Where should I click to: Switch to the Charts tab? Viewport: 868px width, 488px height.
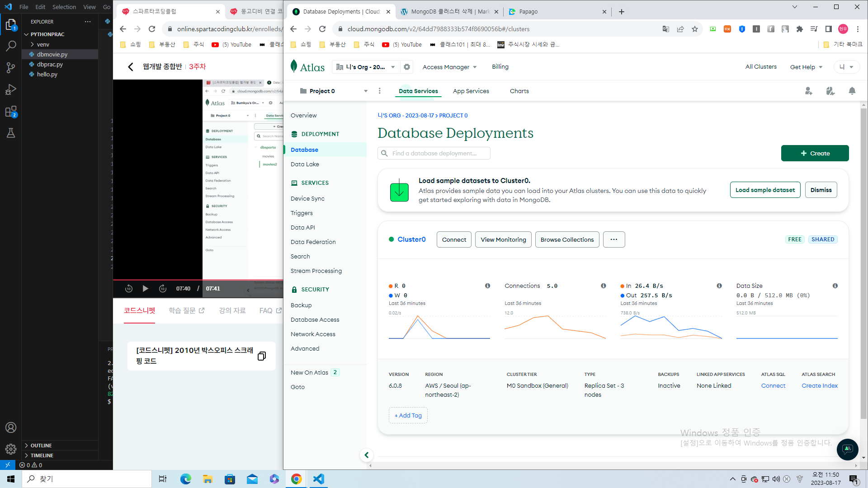coord(519,91)
